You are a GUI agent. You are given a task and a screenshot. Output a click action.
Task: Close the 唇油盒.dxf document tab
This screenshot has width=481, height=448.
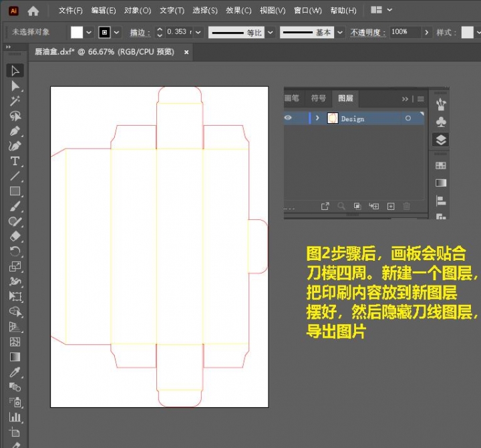tap(186, 51)
